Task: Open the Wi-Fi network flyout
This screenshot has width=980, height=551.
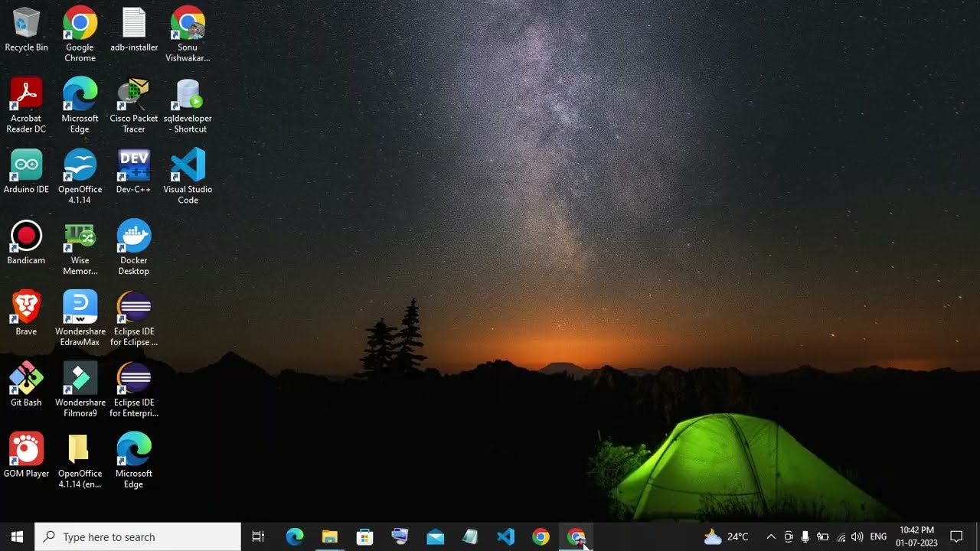Action: point(841,537)
